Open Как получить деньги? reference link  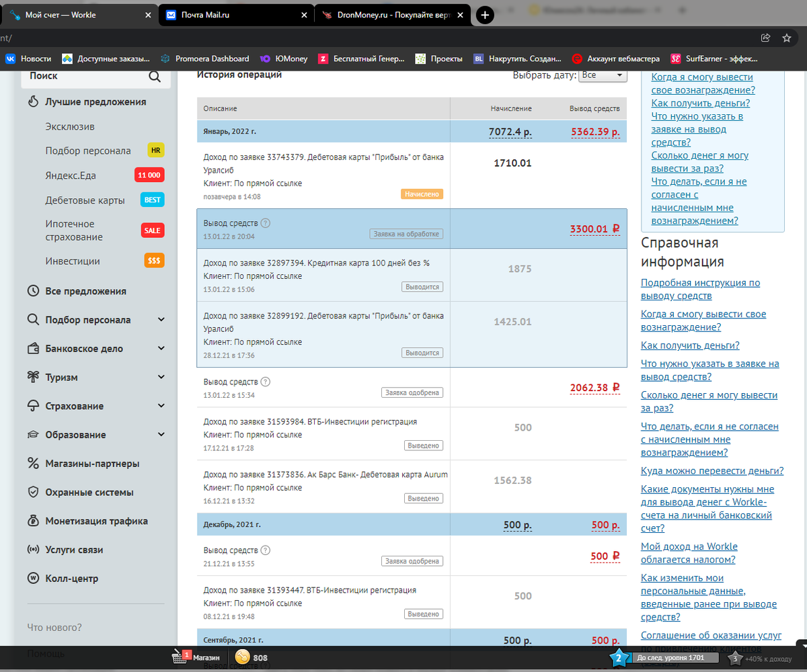click(x=690, y=345)
